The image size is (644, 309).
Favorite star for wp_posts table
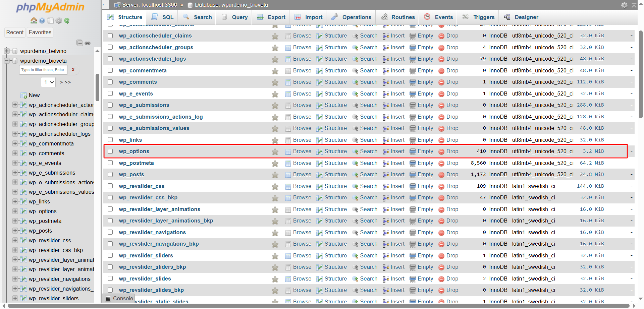point(275,175)
